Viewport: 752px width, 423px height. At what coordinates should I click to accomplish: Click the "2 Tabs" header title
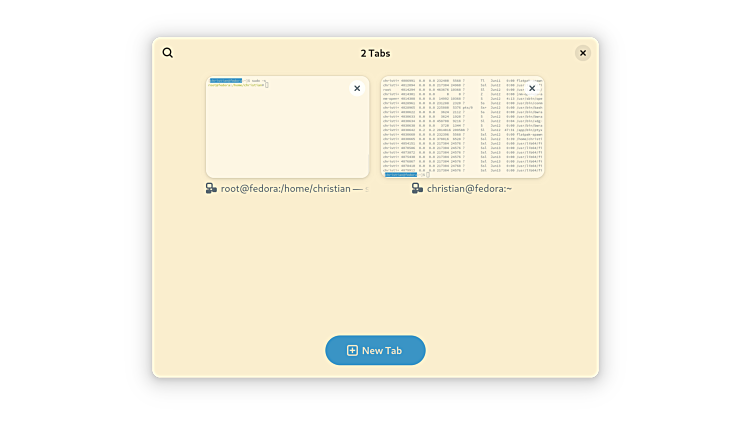[375, 53]
